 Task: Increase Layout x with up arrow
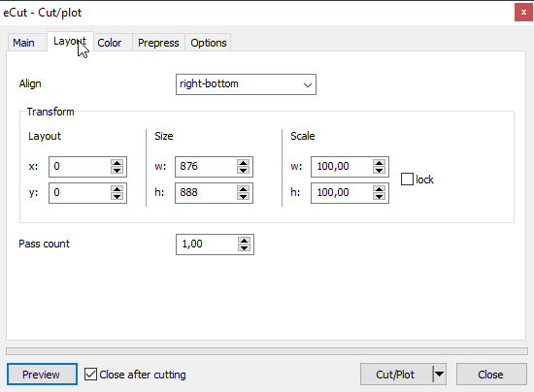(117, 163)
